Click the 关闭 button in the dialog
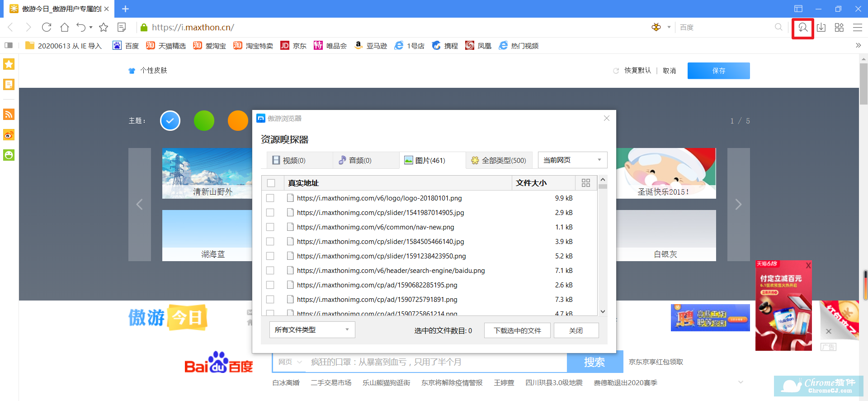Image resolution: width=868 pixels, height=401 pixels. (x=576, y=330)
